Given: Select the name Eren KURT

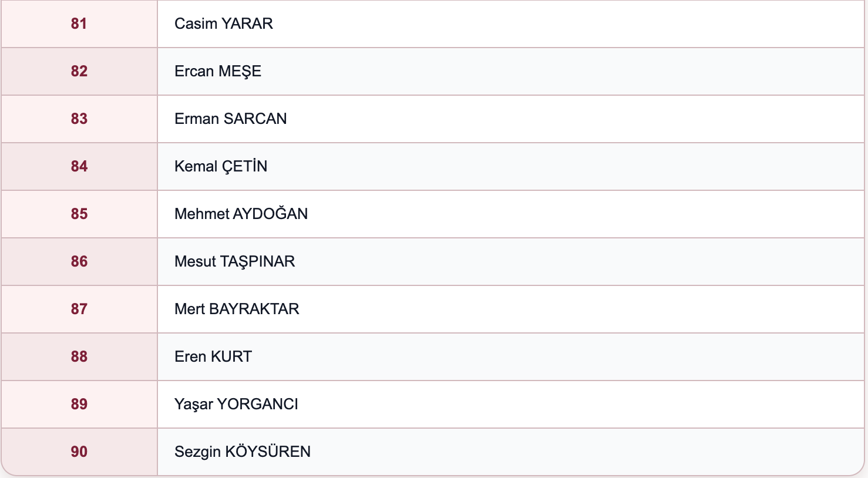Looking at the screenshot, I should tap(213, 356).
